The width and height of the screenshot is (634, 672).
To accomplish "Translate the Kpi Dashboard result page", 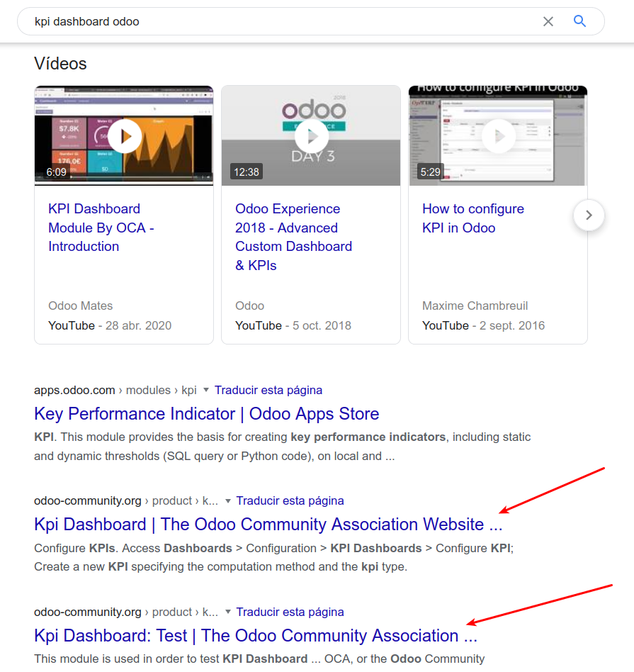I will [290, 501].
